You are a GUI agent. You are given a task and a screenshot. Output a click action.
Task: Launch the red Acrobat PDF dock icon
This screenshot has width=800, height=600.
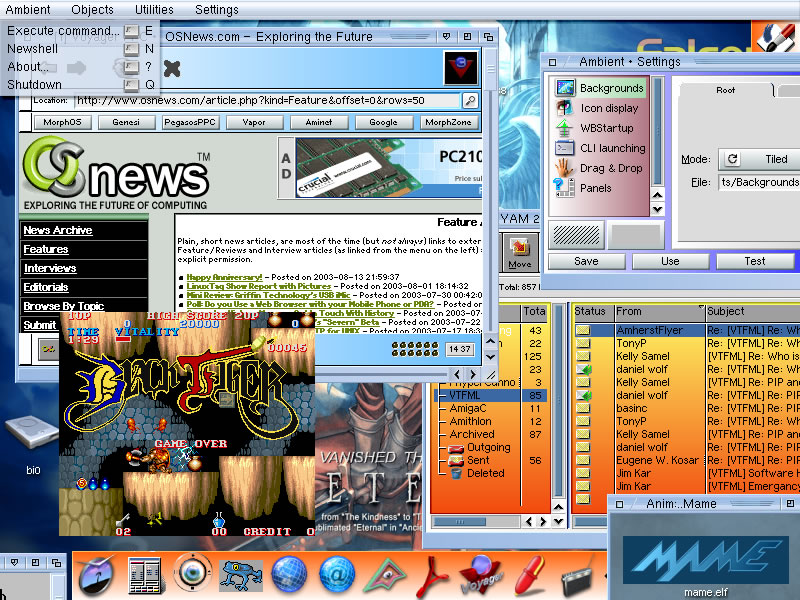(x=434, y=577)
